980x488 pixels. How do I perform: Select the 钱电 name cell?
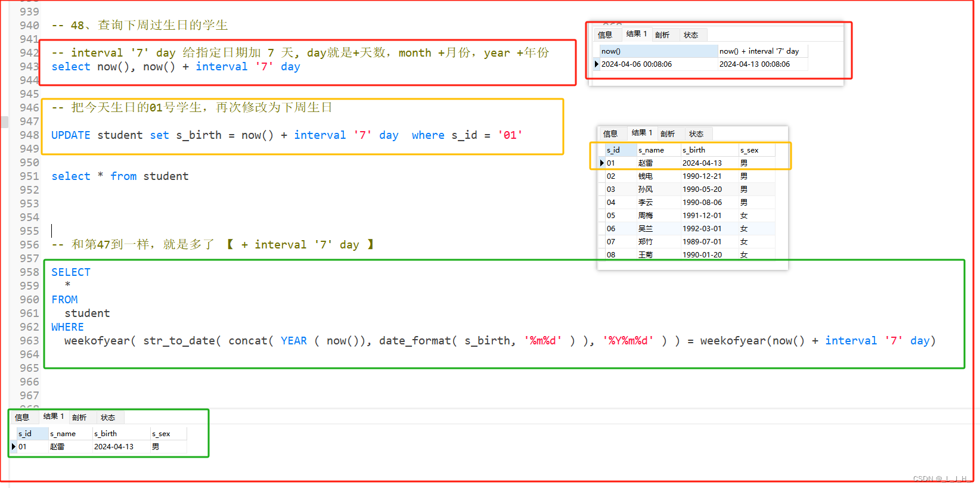(x=659, y=176)
